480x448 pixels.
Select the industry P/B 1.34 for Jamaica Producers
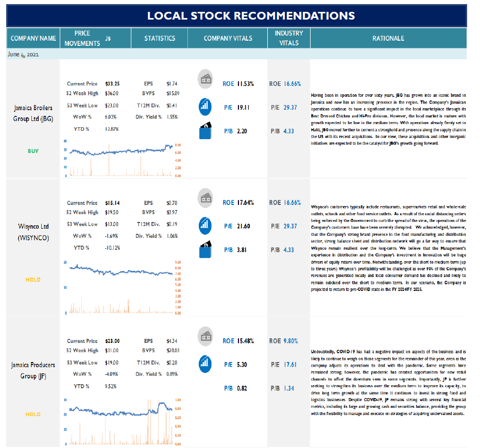289,388
